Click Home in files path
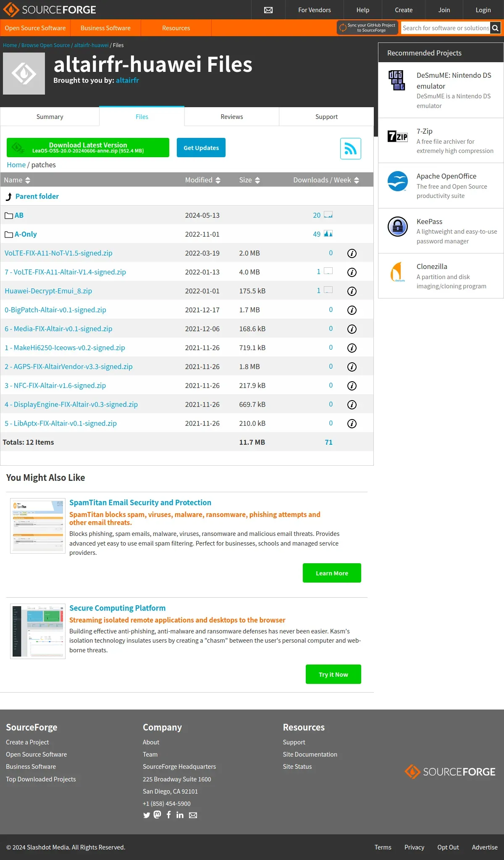Screen dimensions: 504x860 16,165
